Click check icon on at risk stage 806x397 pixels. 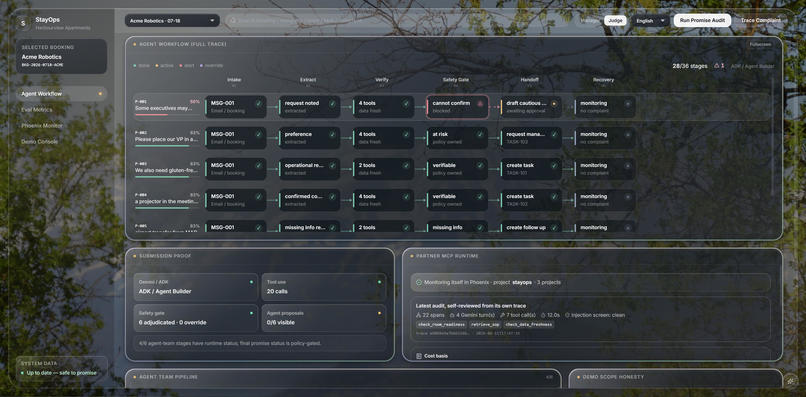(480, 134)
